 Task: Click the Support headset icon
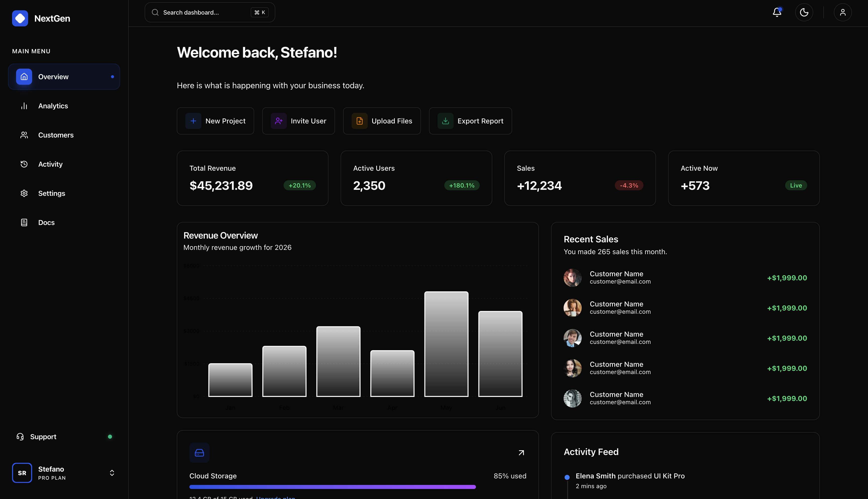[20, 437]
